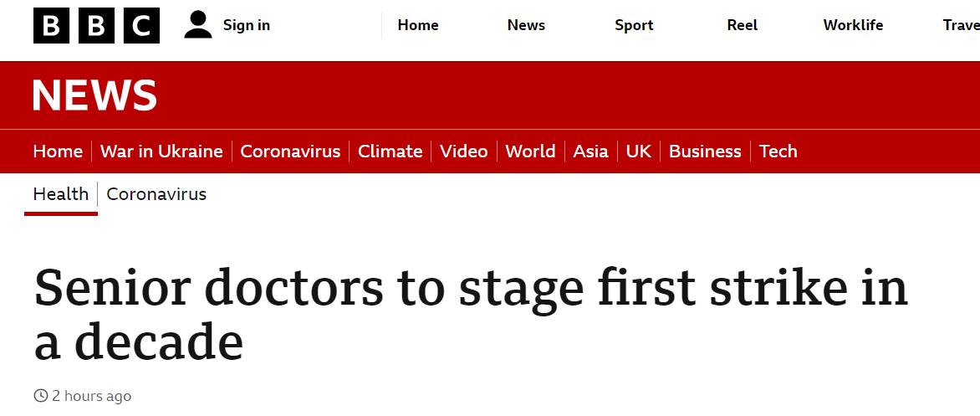
Task: Click the large NEWS banner title
Action: point(94,95)
